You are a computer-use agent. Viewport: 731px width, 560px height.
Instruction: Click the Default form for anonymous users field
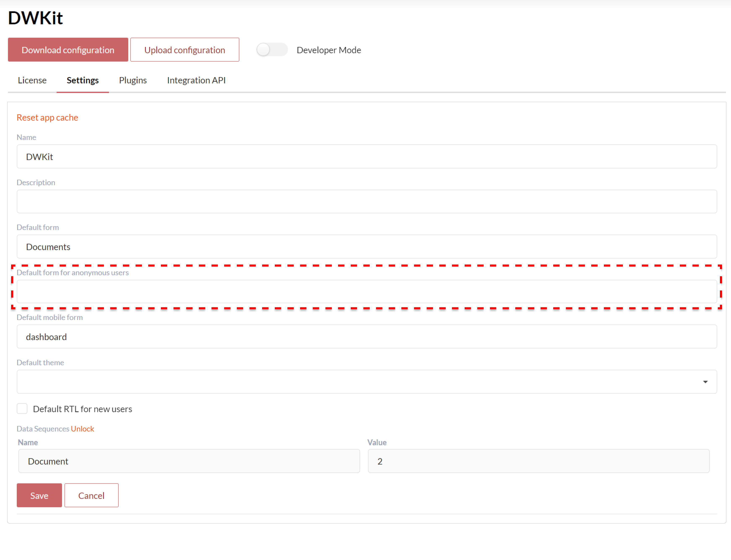367,292
